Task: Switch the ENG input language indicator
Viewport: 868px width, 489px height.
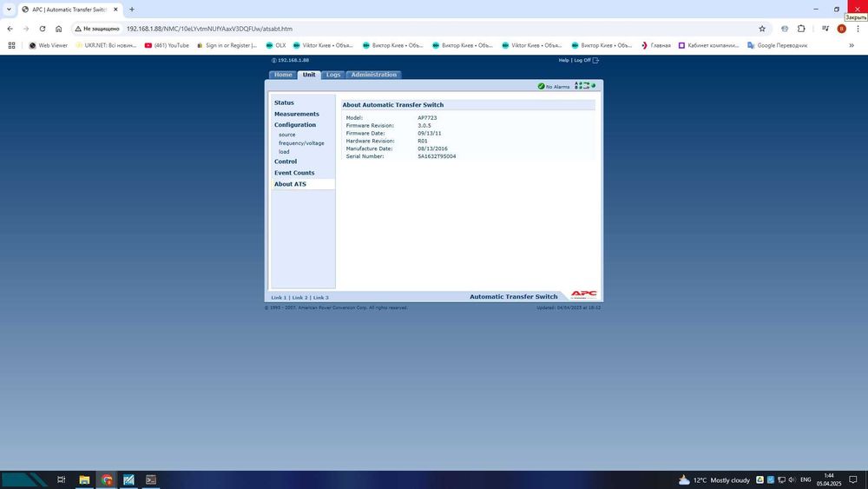Action: 806,479
